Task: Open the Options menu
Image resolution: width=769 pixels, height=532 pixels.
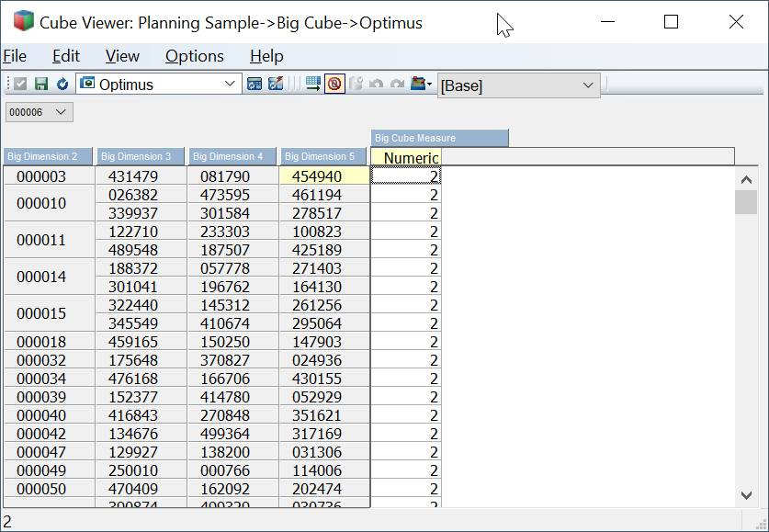Action: 194,56
